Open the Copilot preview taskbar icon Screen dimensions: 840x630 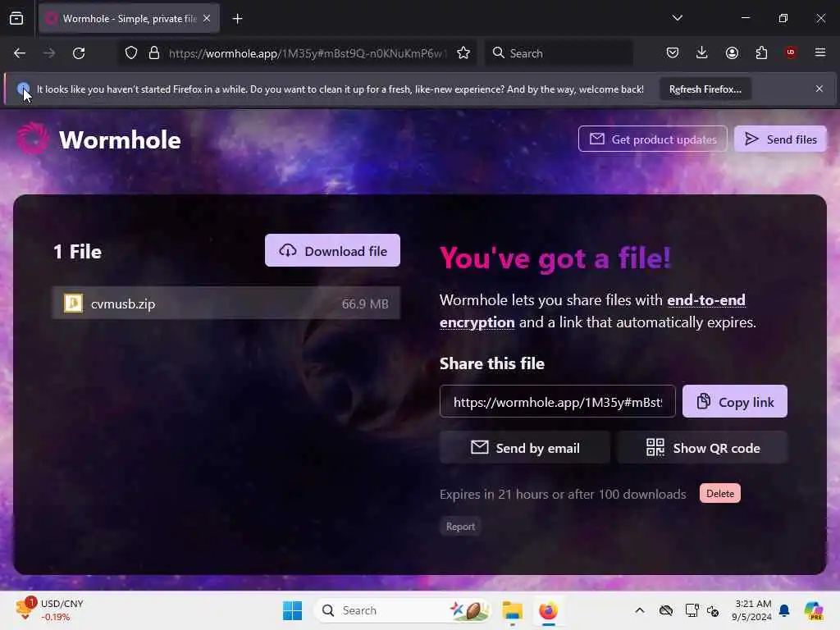(814, 610)
